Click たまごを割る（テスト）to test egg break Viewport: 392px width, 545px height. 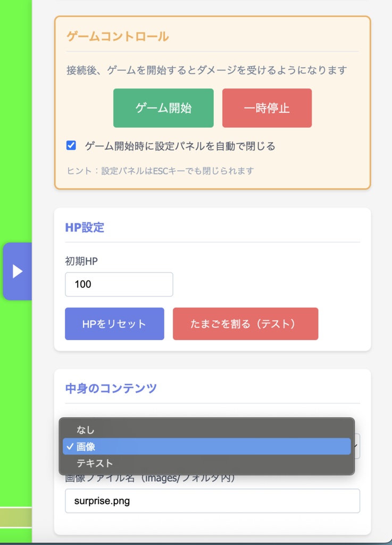[245, 324]
